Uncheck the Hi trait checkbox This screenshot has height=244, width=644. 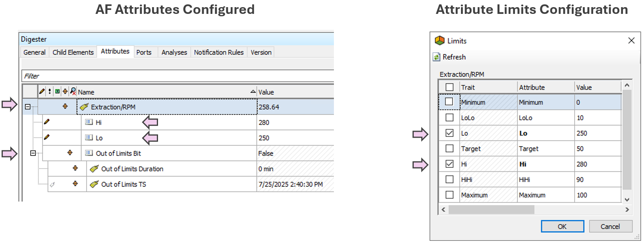449,164
